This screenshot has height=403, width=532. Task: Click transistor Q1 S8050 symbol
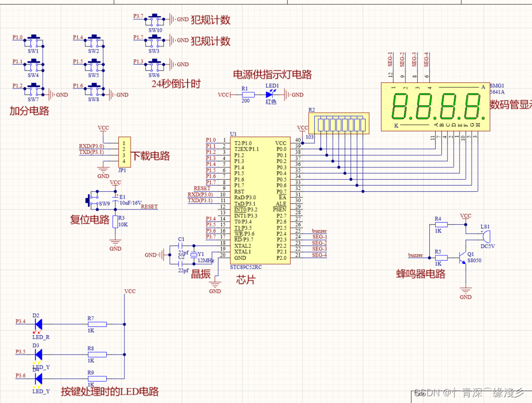tap(463, 258)
